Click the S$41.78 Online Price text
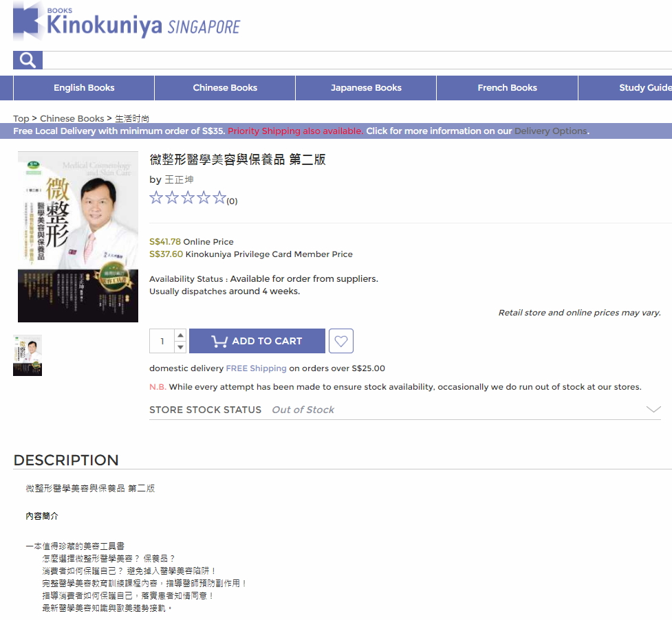Image resolution: width=672 pixels, height=620 pixels. 191,241
